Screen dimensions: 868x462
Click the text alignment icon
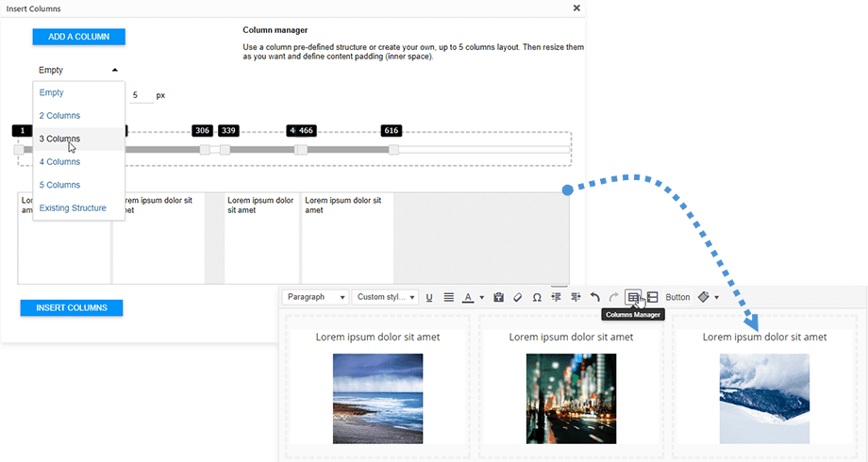449,297
